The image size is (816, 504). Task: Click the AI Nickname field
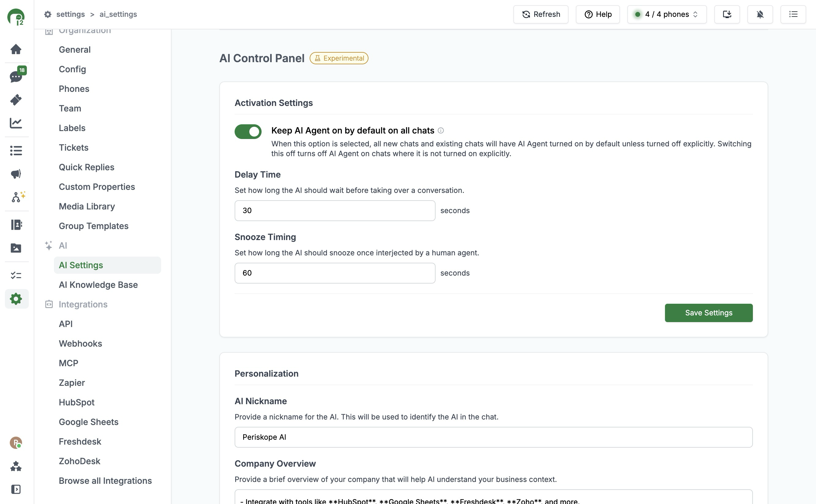pos(493,437)
